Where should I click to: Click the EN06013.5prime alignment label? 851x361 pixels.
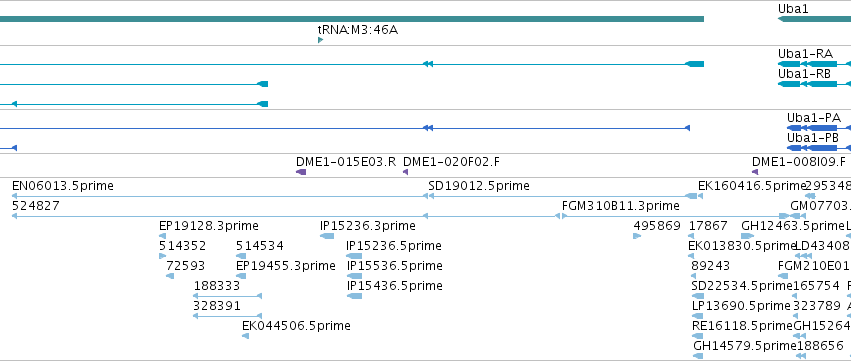click(x=63, y=186)
